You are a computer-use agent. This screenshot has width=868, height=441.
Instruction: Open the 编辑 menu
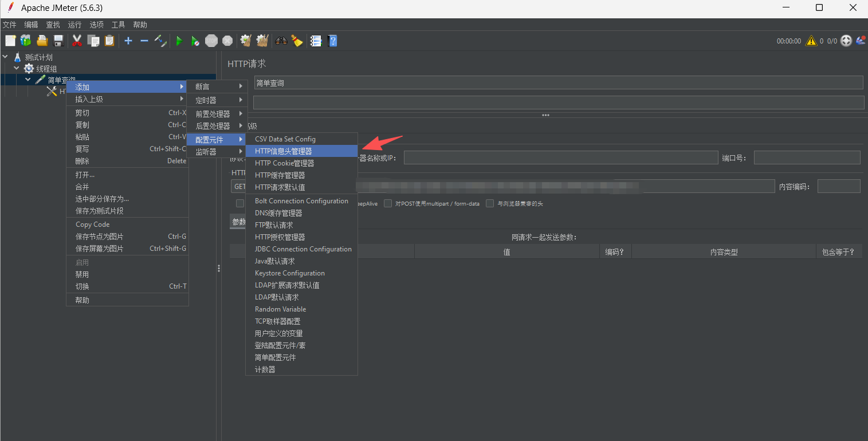[31, 25]
